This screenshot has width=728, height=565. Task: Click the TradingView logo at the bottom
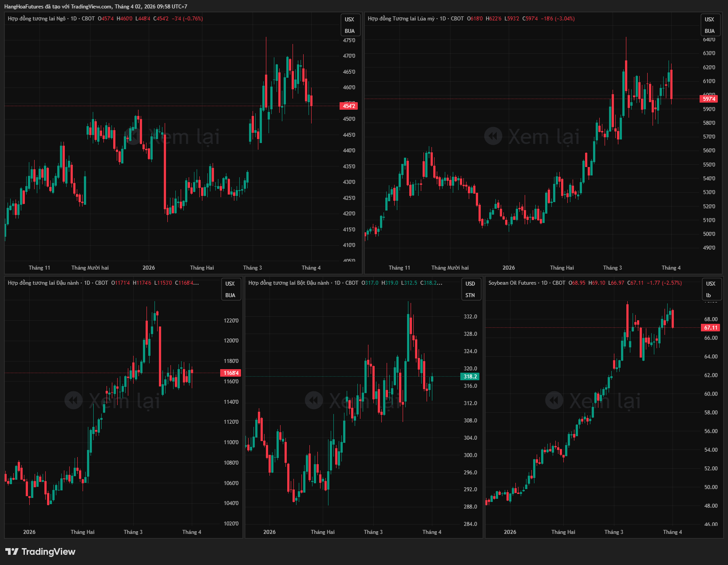40,552
